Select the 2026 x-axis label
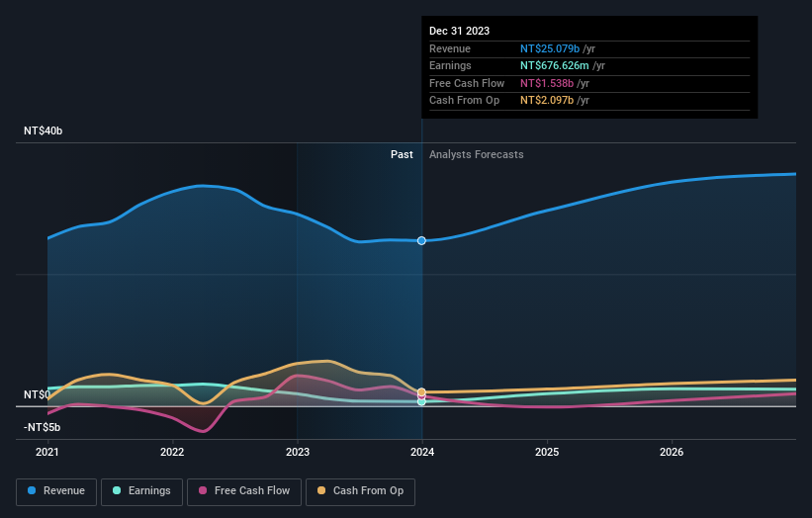 [x=672, y=453]
